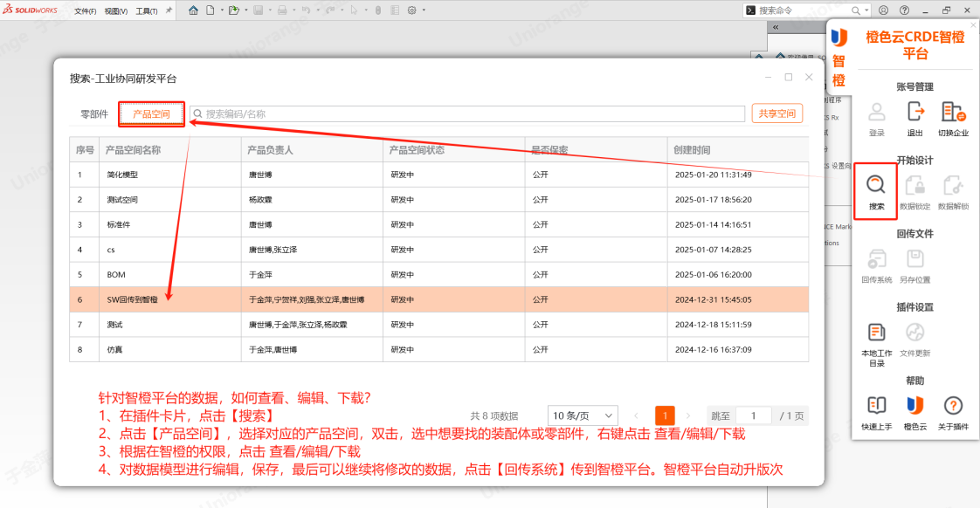This screenshot has width=980, height=508.
Task: Go to page 1 in pagination
Action: point(665,415)
